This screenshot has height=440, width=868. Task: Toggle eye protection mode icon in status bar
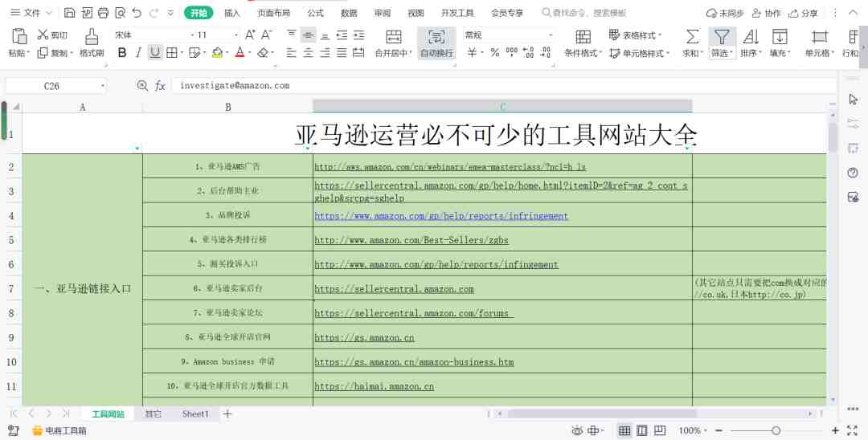(577, 430)
